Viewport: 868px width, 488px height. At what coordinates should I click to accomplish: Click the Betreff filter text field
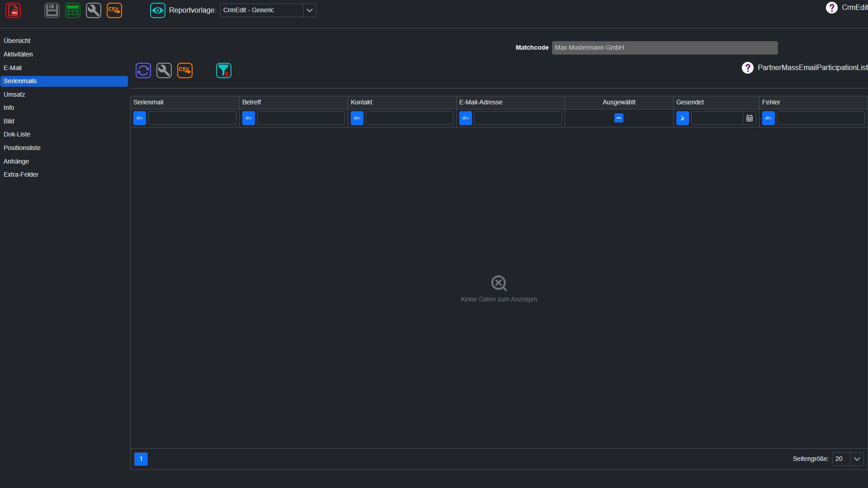coord(301,118)
